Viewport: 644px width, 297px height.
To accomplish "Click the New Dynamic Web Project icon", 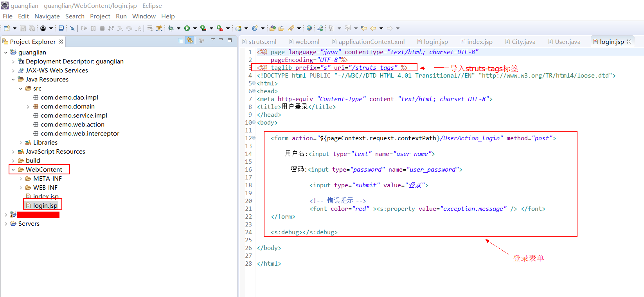I will coord(238,28).
